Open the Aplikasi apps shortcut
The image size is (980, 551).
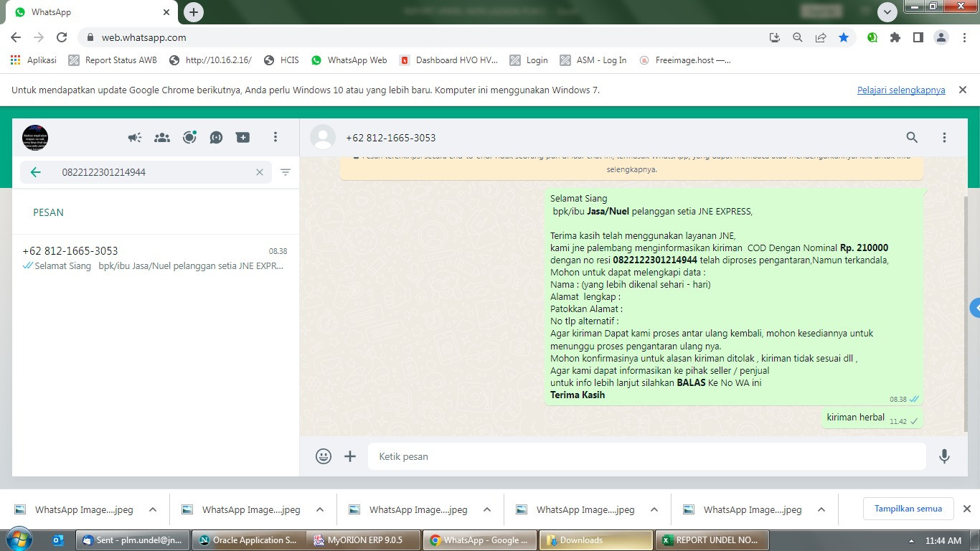34,60
